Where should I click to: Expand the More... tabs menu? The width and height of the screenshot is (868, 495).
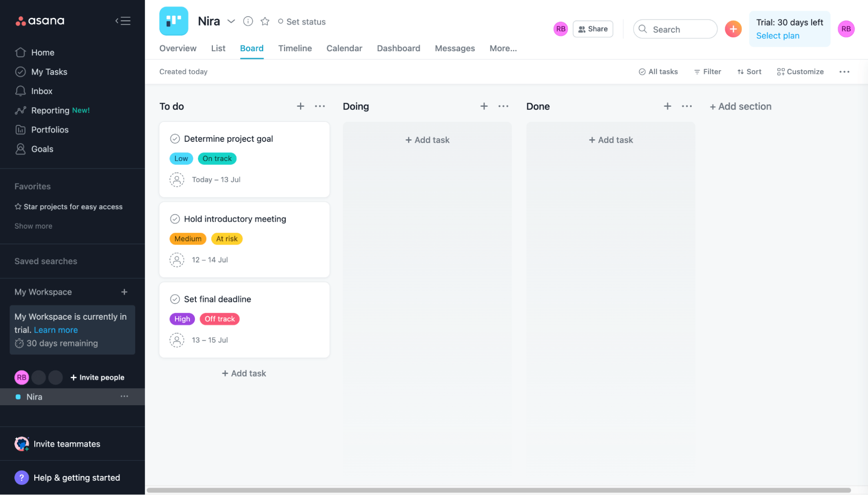[x=503, y=49]
